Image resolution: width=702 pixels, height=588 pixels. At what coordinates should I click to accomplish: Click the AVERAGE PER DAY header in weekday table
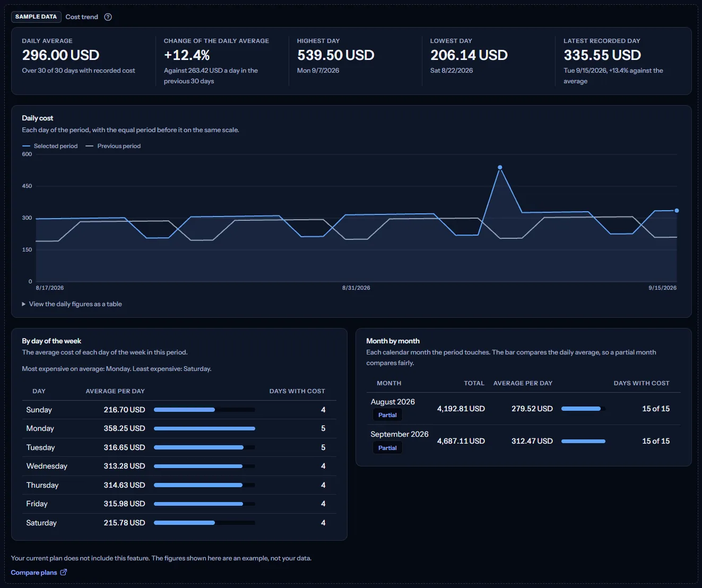(x=115, y=391)
